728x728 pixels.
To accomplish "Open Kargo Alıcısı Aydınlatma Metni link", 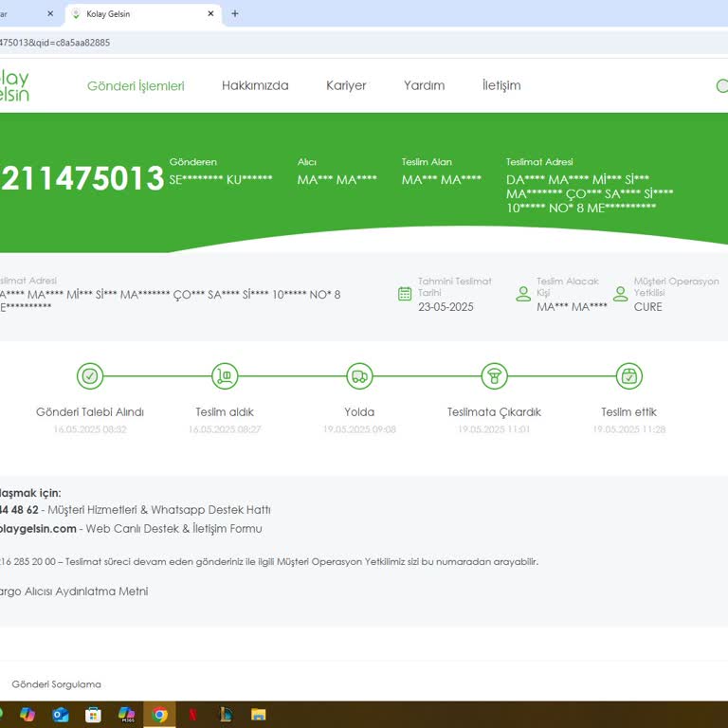I will click(x=74, y=591).
